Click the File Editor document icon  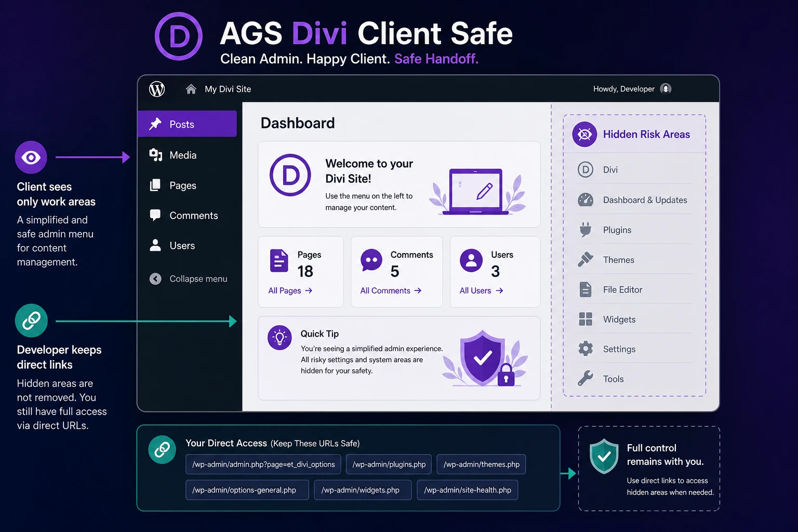586,289
